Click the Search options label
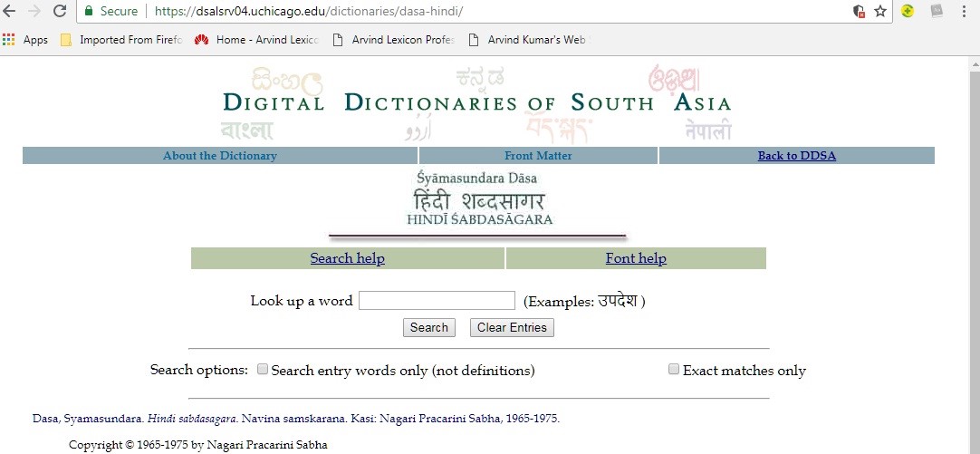980x454 pixels. (199, 370)
